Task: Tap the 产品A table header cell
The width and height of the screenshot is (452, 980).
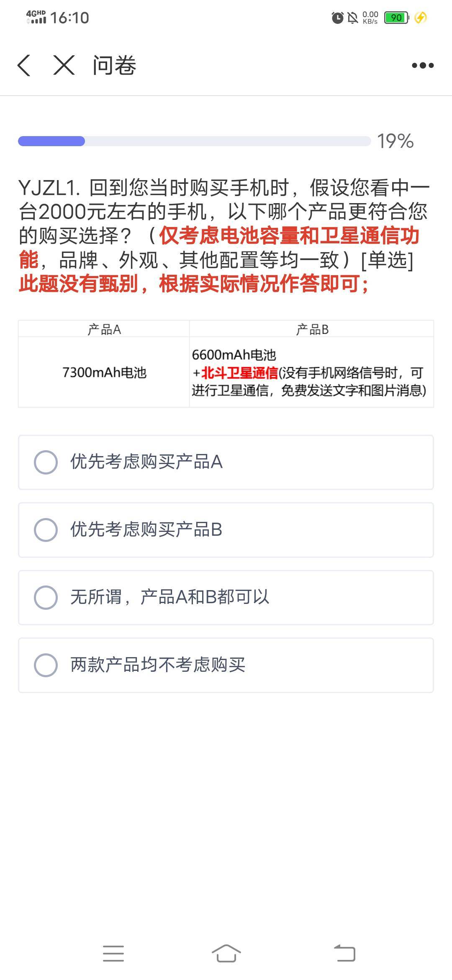Action: click(104, 329)
